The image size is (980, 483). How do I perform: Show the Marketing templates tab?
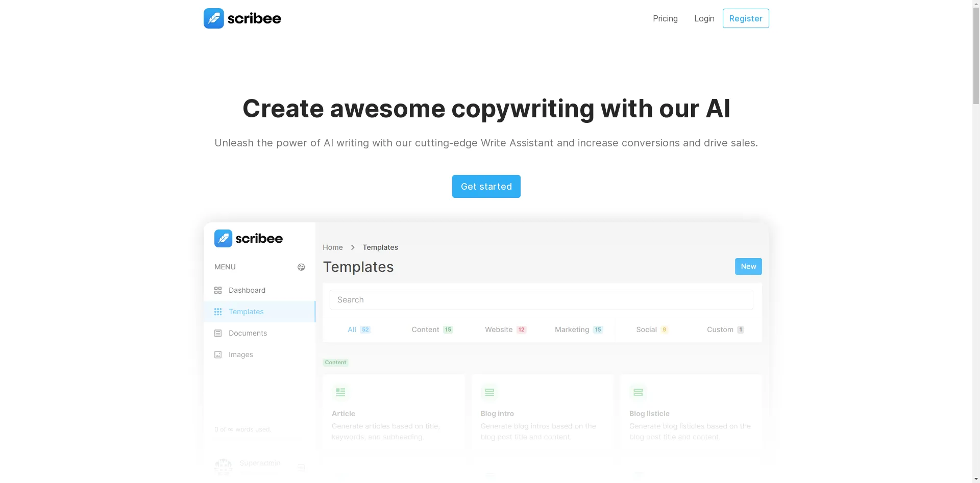click(x=578, y=329)
